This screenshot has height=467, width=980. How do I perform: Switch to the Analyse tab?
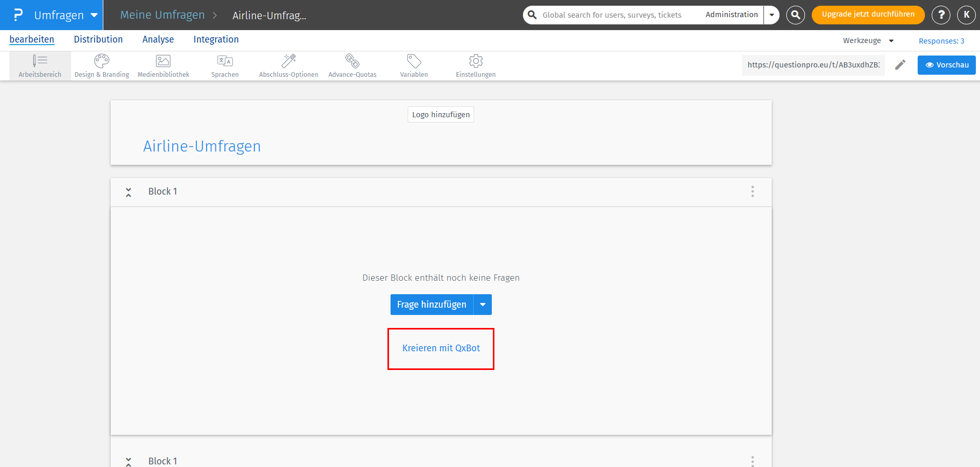(158, 39)
